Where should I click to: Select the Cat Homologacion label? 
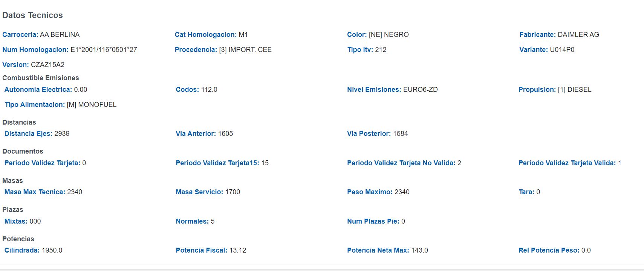pyautogui.click(x=205, y=35)
